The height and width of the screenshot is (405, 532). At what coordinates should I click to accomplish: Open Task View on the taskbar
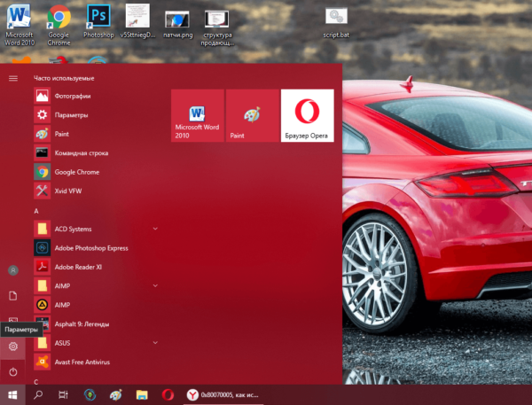(64, 395)
